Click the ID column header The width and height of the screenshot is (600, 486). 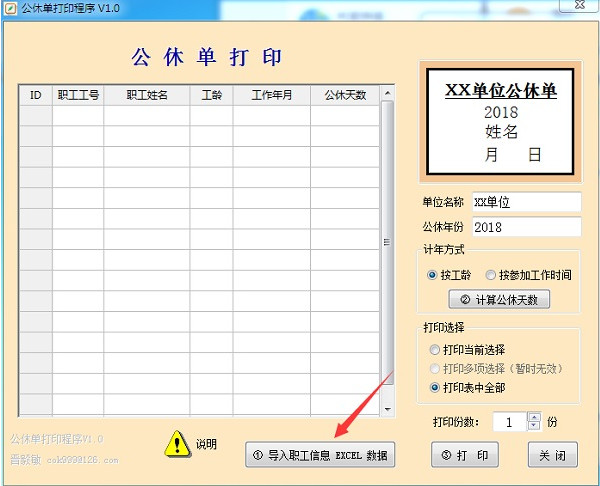pos(36,95)
